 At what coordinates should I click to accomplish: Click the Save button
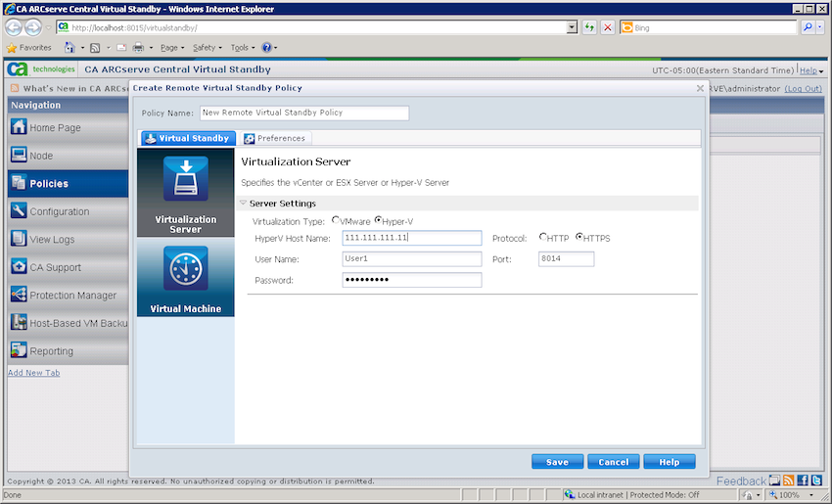pyautogui.click(x=557, y=462)
